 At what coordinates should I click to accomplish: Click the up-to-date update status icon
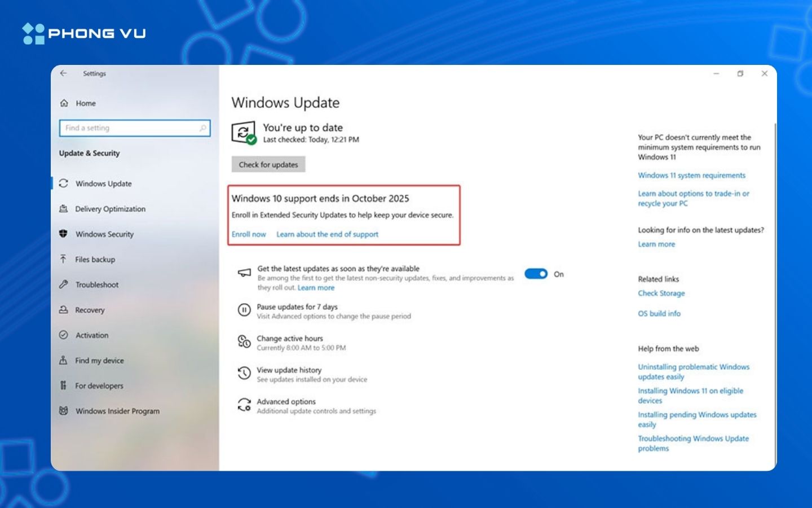point(244,133)
